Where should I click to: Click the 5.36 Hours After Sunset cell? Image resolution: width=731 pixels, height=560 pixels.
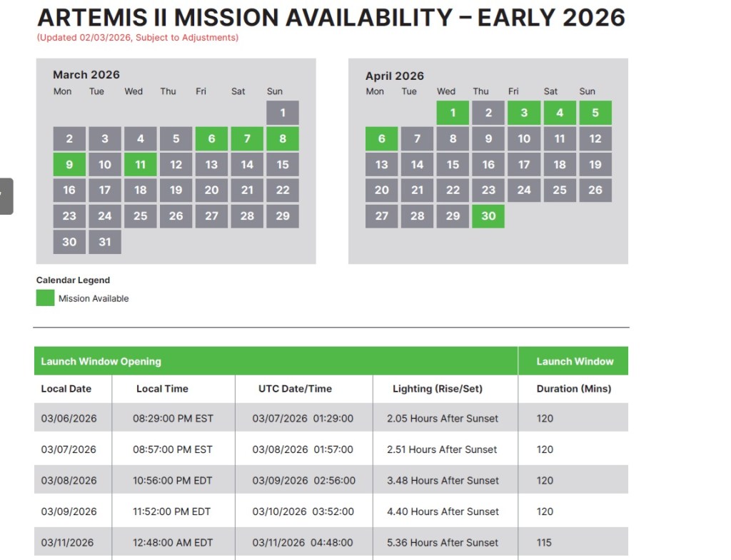click(x=443, y=542)
